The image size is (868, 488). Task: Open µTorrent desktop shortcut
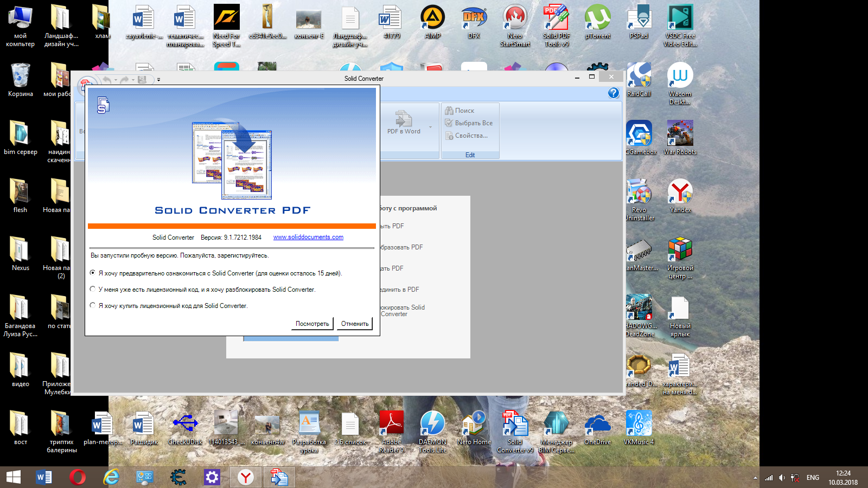pyautogui.click(x=597, y=22)
